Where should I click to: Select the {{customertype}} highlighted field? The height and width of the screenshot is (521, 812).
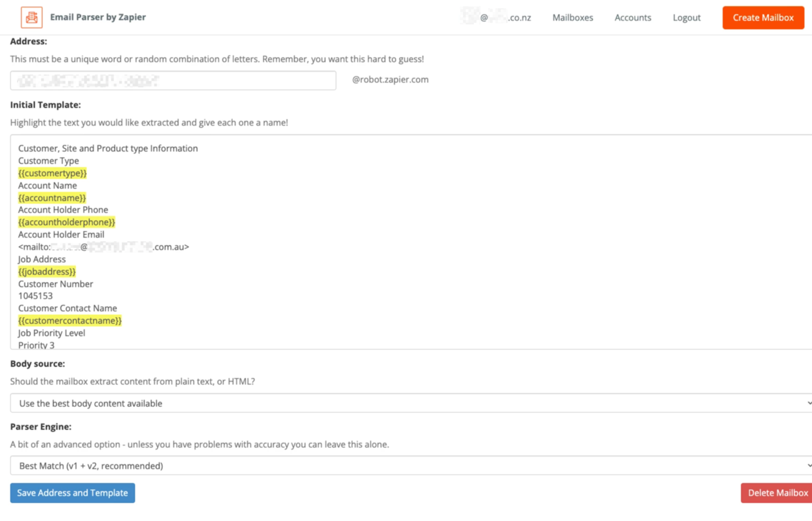[52, 173]
